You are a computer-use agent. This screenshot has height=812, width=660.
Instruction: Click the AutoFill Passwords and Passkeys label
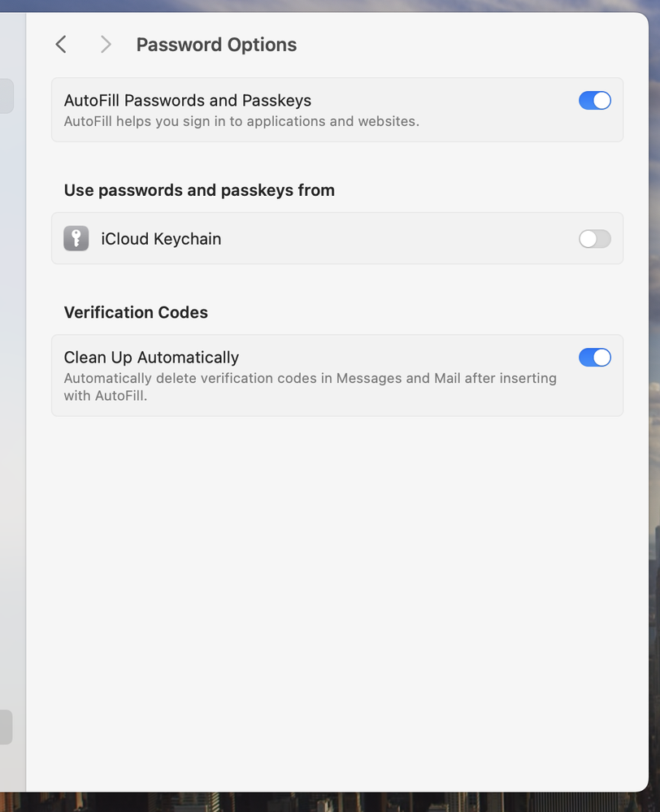click(x=188, y=101)
